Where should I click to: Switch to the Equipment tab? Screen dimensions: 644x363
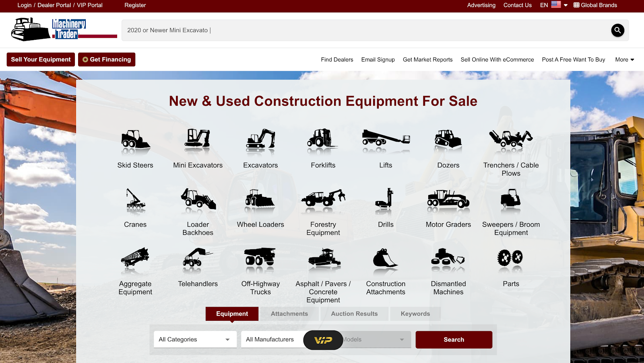pyautogui.click(x=232, y=314)
